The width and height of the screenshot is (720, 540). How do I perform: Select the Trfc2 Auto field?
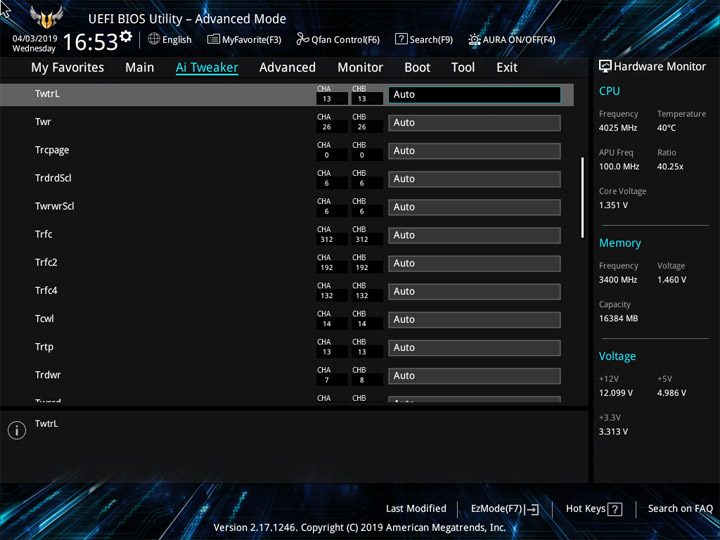pyautogui.click(x=474, y=264)
